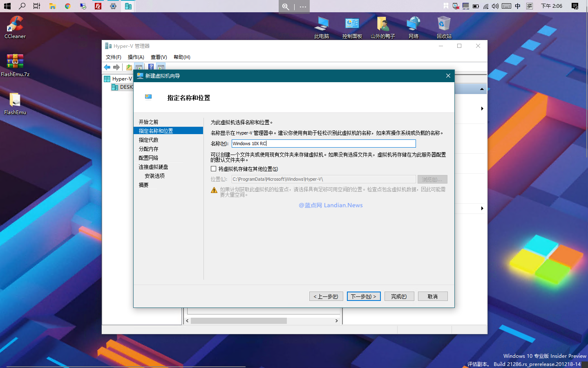Jump to the 摘要 wizard step
The image size is (588, 368).
(x=143, y=185)
